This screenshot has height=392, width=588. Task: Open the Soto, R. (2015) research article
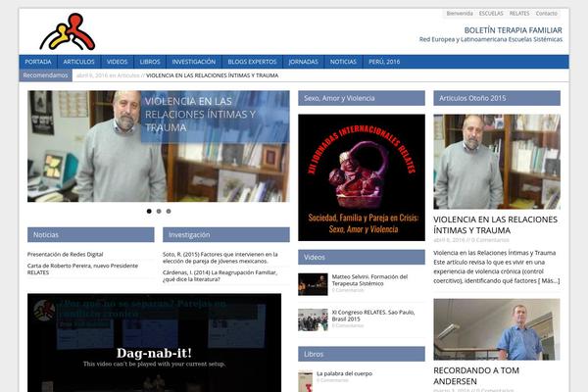pyautogui.click(x=220, y=258)
